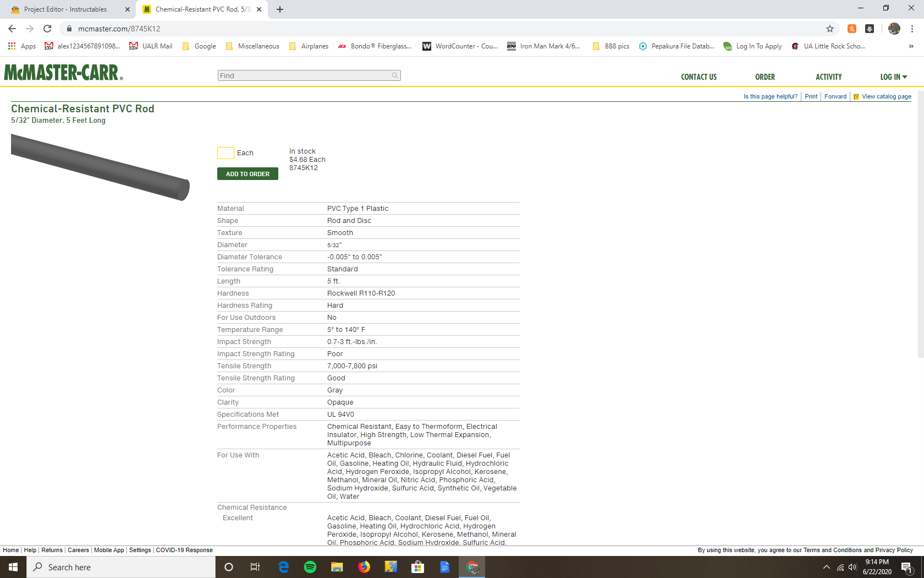
Task: Show hidden system tray icons
Action: pyautogui.click(x=826, y=567)
